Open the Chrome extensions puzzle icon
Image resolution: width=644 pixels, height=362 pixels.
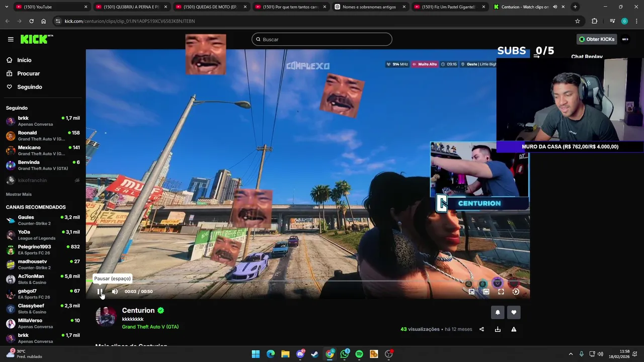point(595,21)
